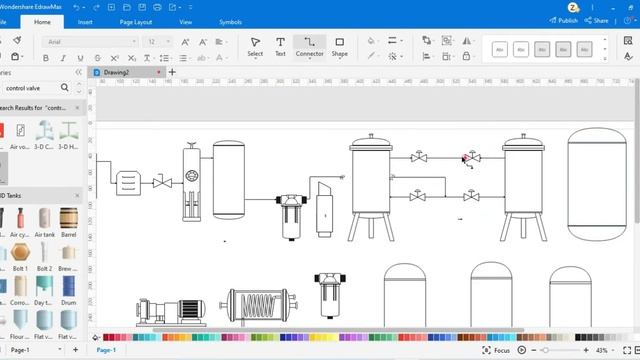The height and width of the screenshot is (360, 640).
Task: Open the View ribbon tab
Action: coord(185,22)
